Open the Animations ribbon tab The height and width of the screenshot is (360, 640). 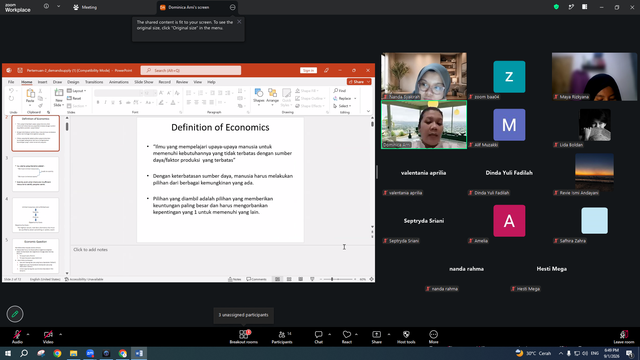(118, 82)
